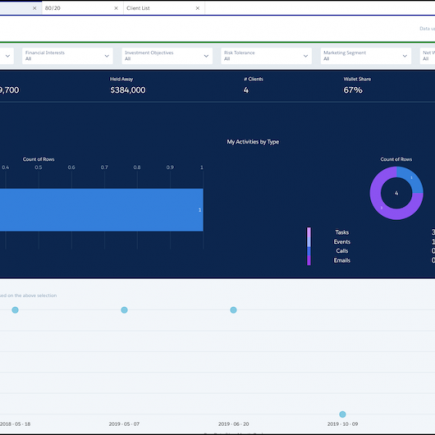
Task: Click the Calls legend entry
Action: pyautogui.click(x=342, y=251)
